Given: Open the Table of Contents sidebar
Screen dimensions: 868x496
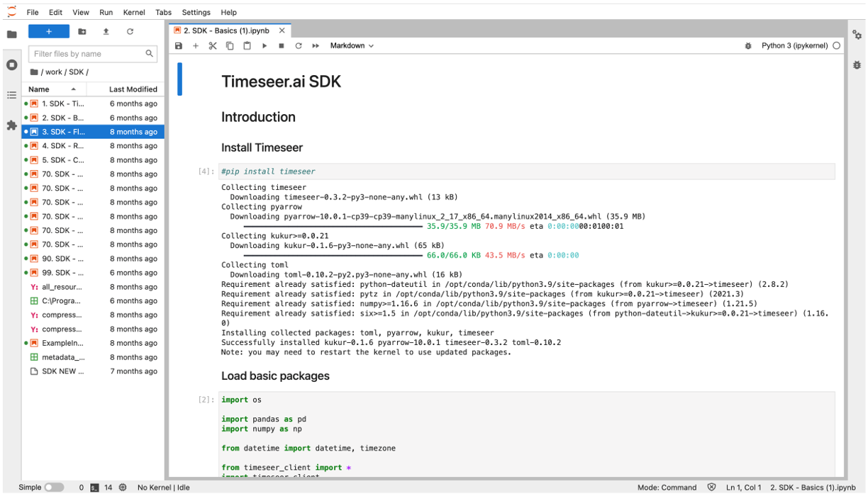Looking at the screenshot, I should click(11, 95).
